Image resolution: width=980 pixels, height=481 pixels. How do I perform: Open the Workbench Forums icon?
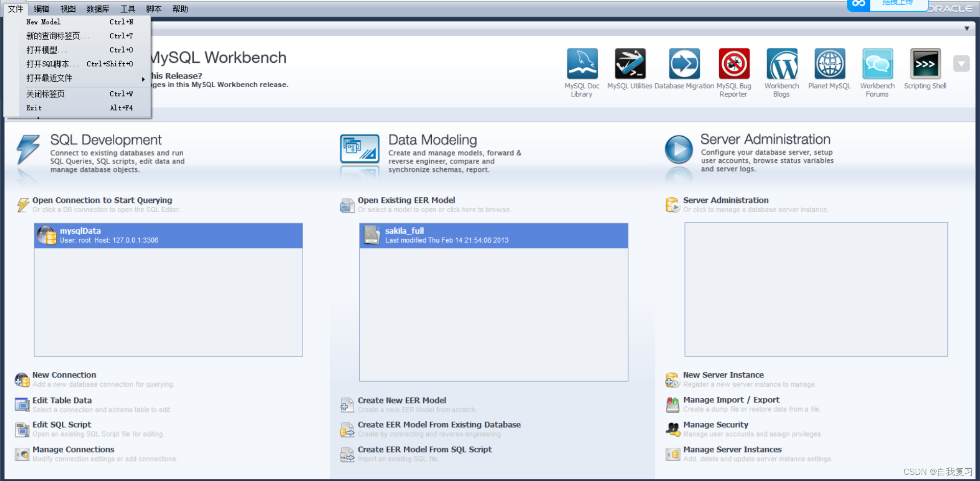pyautogui.click(x=877, y=64)
